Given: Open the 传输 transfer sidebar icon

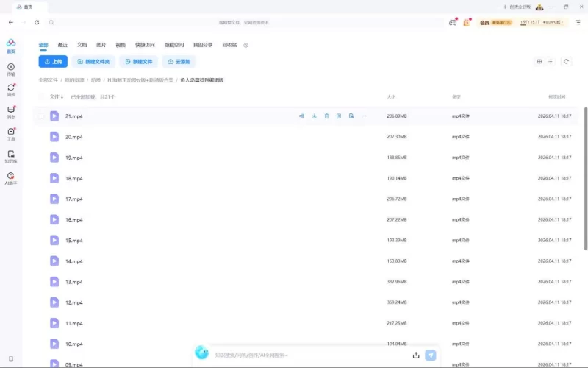Looking at the screenshot, I should [x=11, y=69].
